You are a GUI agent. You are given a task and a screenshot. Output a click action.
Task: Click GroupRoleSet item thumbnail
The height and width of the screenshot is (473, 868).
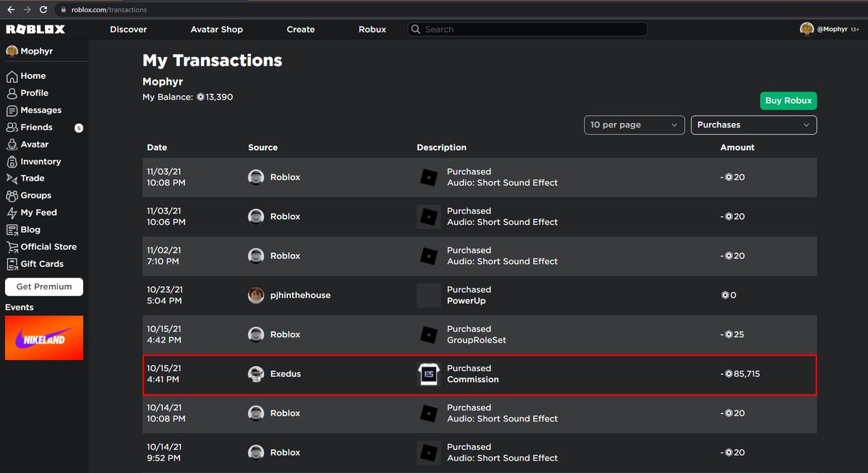tap(429, 335)
